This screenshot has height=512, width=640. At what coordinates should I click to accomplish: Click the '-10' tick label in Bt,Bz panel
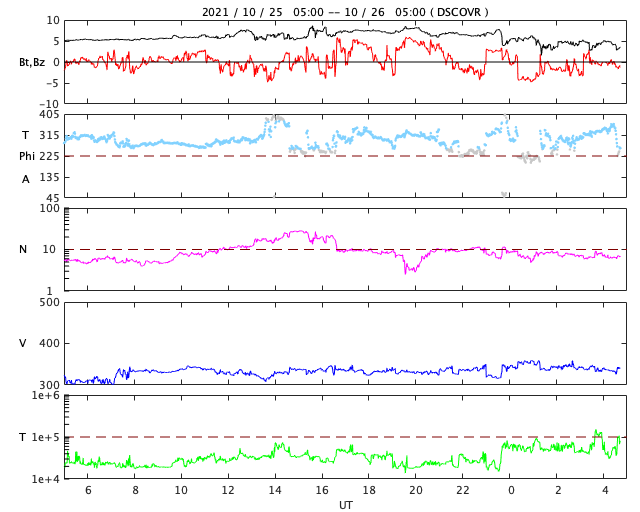coord(49,104)
